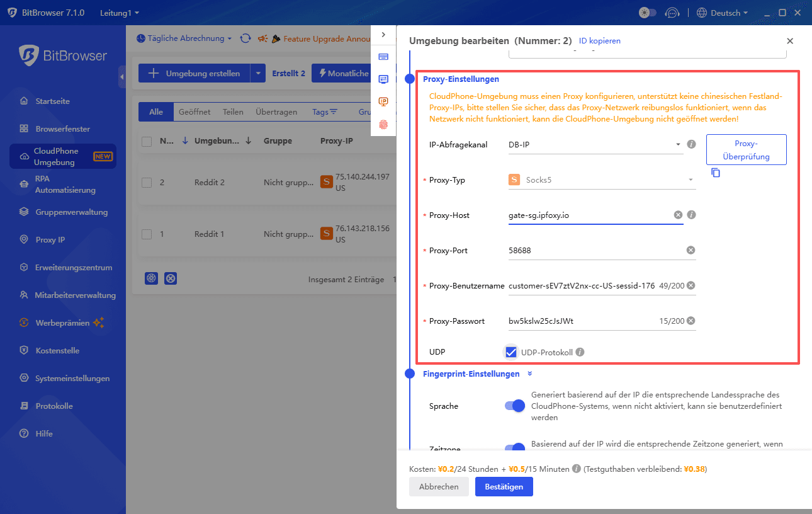Clear the Proxy-Host field with X icon
The width and height of the screenshot is (812, 514).
[x=678, y=215]
